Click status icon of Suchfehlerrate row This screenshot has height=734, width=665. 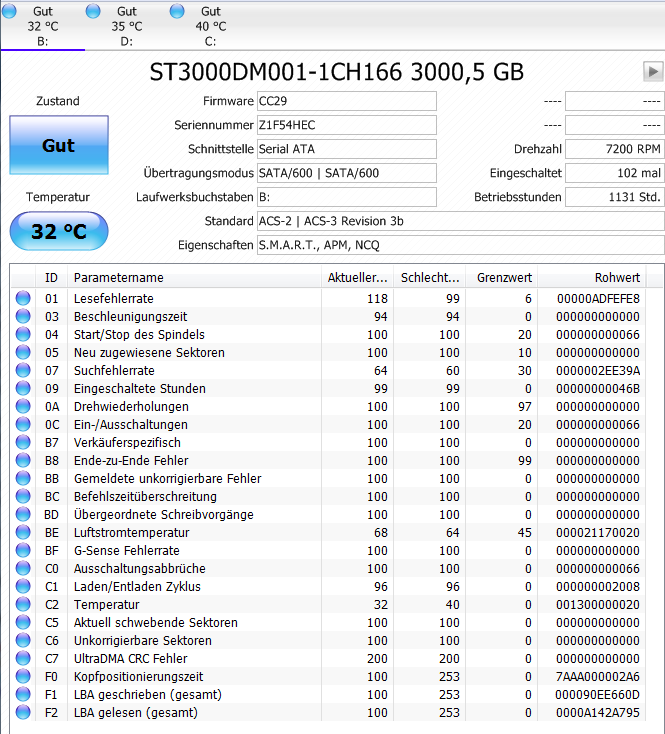pos(23,370)
